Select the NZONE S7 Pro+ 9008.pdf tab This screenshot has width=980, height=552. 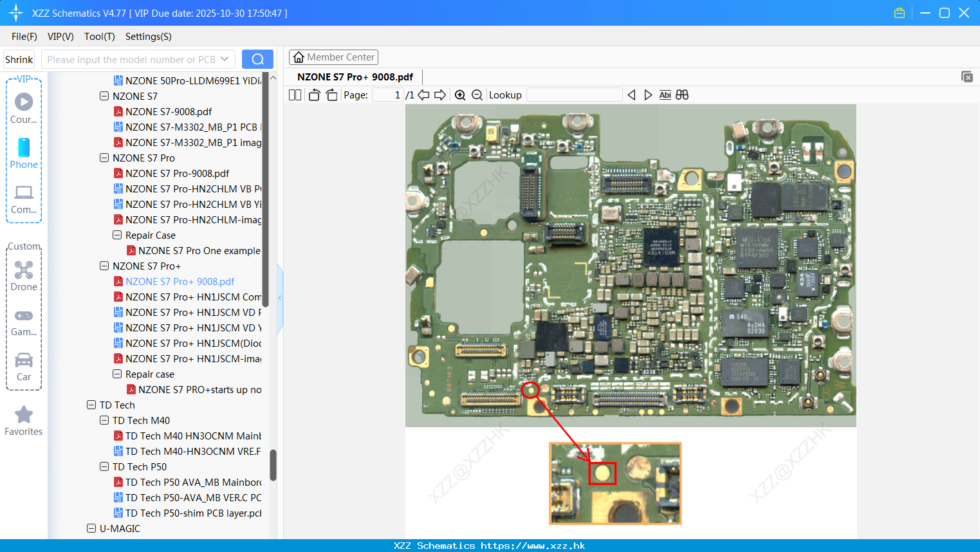(355, 77)
